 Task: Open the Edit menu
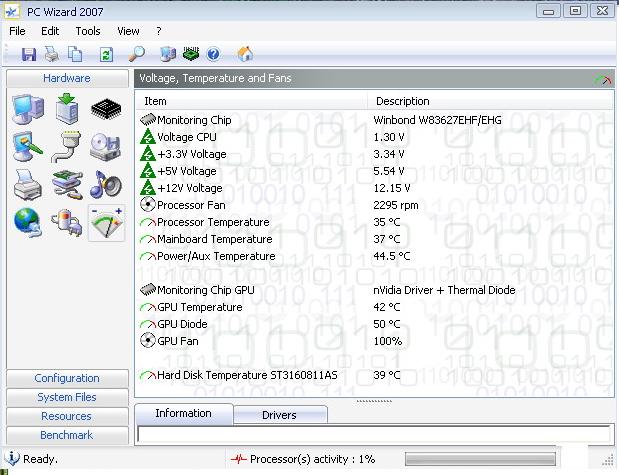tap(50, 31)
